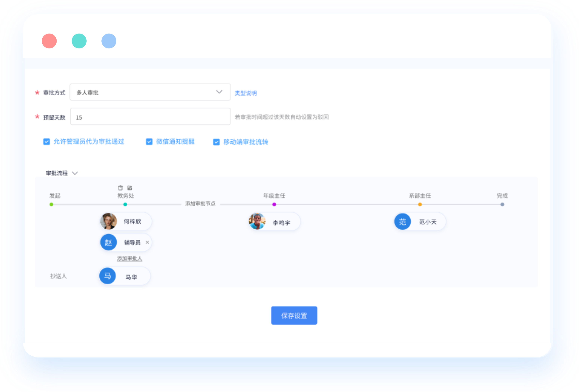Open the 类型说明 link
The image size is (579, 392).
point(245,93)
